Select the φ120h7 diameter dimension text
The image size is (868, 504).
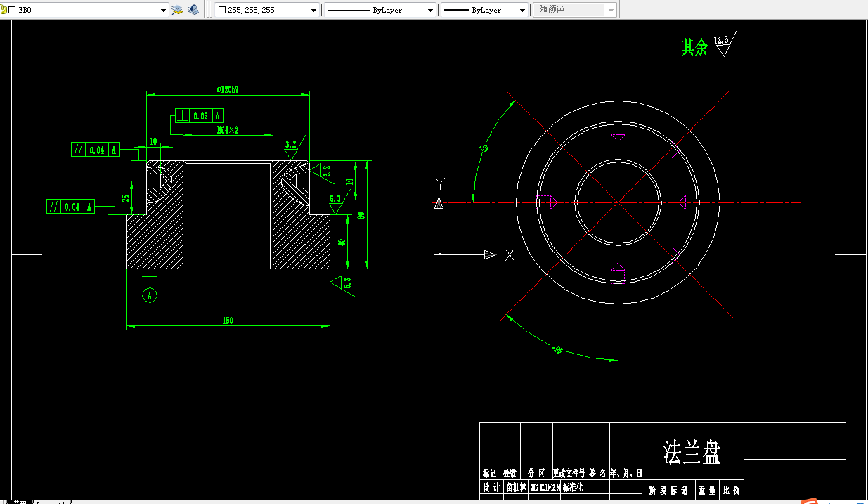(228, 89)
